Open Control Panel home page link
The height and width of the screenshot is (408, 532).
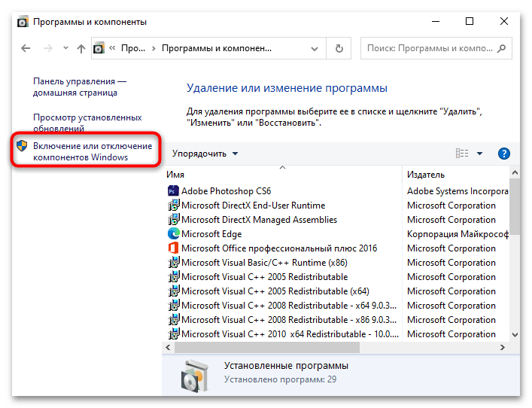coord(80,87)
